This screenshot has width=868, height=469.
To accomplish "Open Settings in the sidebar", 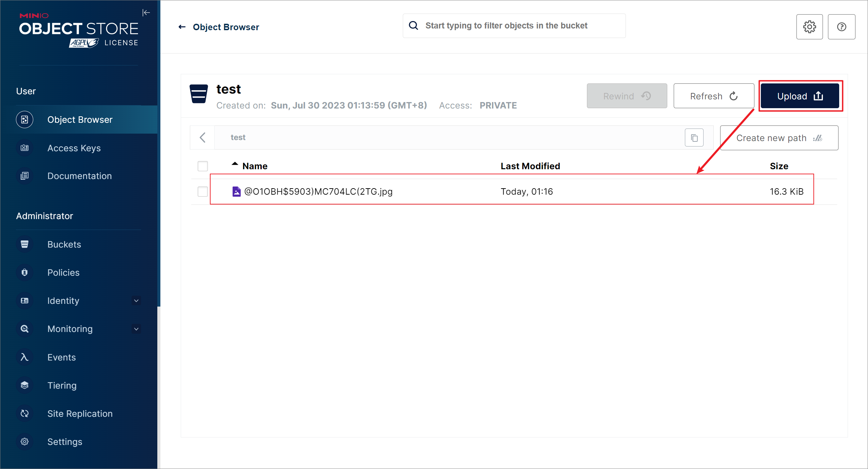I will (x=65, y=442).
